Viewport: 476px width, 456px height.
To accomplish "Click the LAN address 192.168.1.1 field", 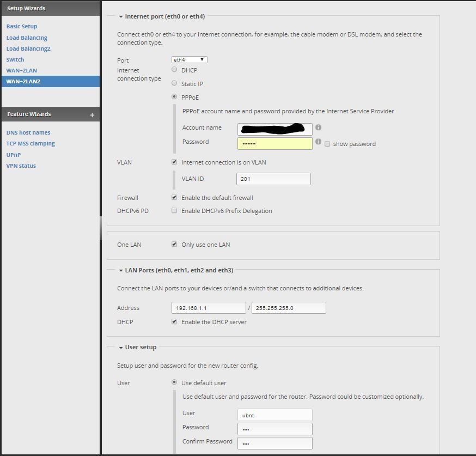I will pos(209,308).
